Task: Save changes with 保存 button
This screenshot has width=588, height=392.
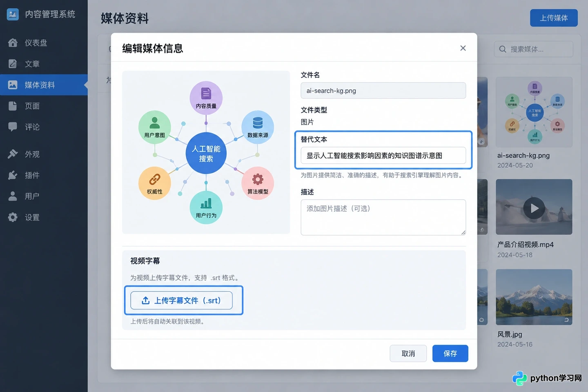Action: (x=450, y=354)
